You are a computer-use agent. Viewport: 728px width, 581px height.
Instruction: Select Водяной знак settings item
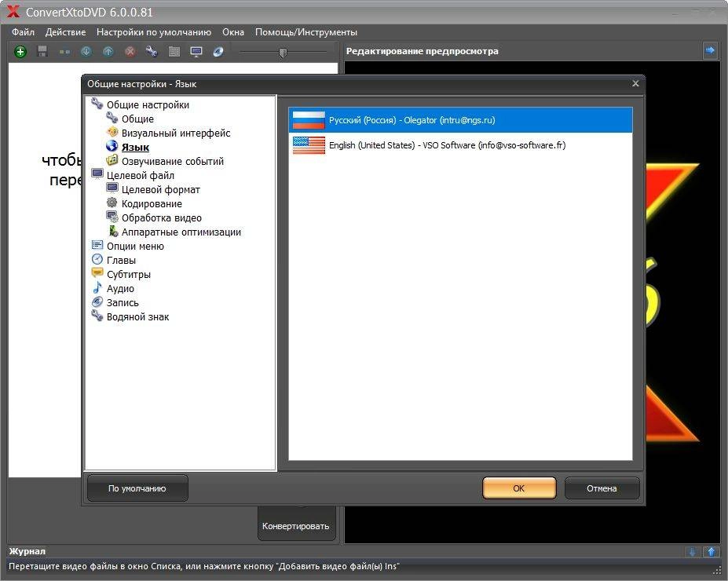point(137,317)
